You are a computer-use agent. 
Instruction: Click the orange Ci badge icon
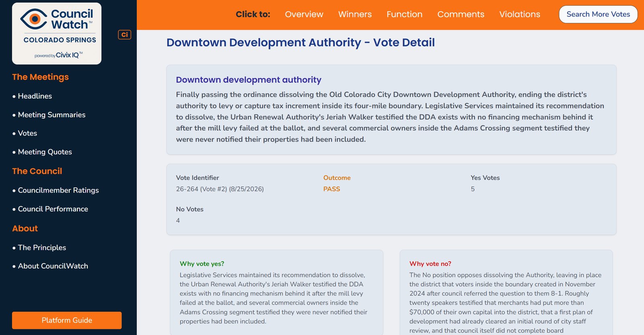124,35
